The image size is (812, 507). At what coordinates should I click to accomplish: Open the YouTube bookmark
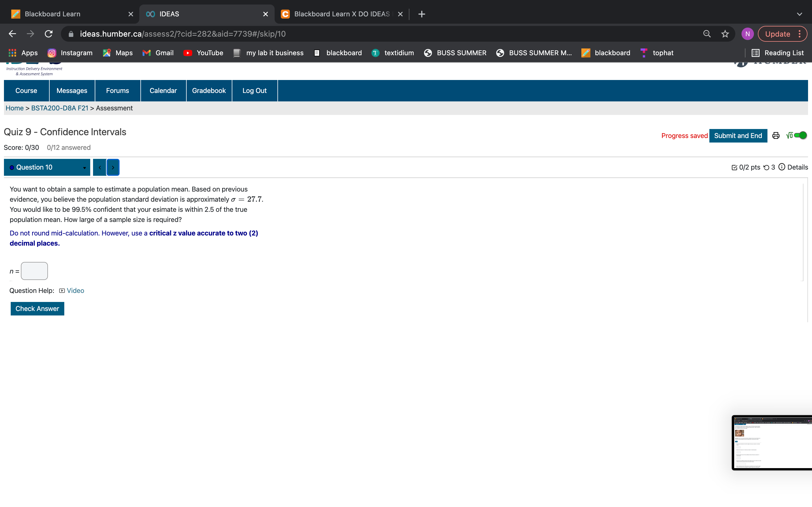click(203, 53)
